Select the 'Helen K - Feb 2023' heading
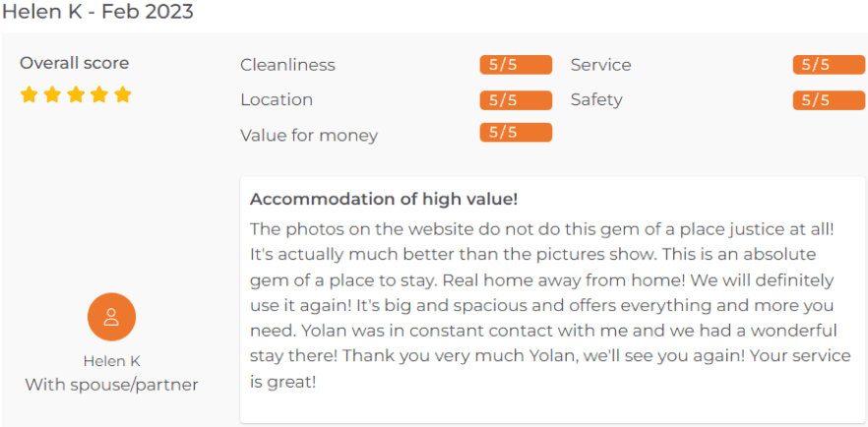Image resolution: width=868 pixels, height=427 pixels. click(97, 13)
